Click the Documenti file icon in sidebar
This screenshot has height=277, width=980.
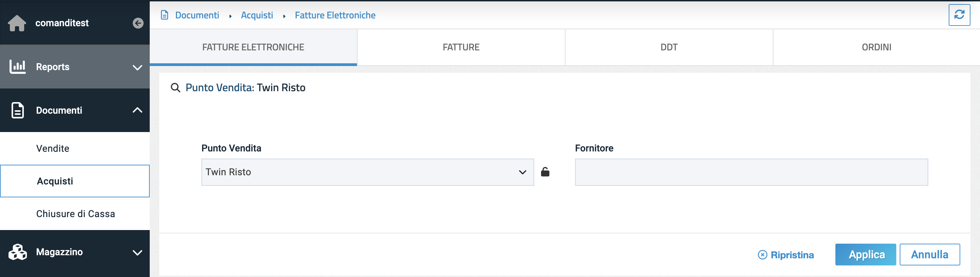click(x=17, y=110)
